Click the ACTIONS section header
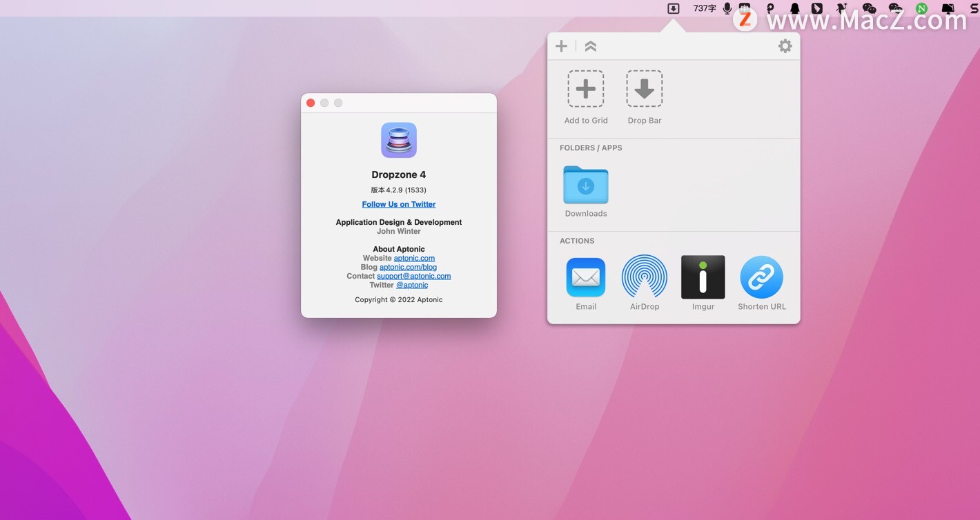 point(577,241)
